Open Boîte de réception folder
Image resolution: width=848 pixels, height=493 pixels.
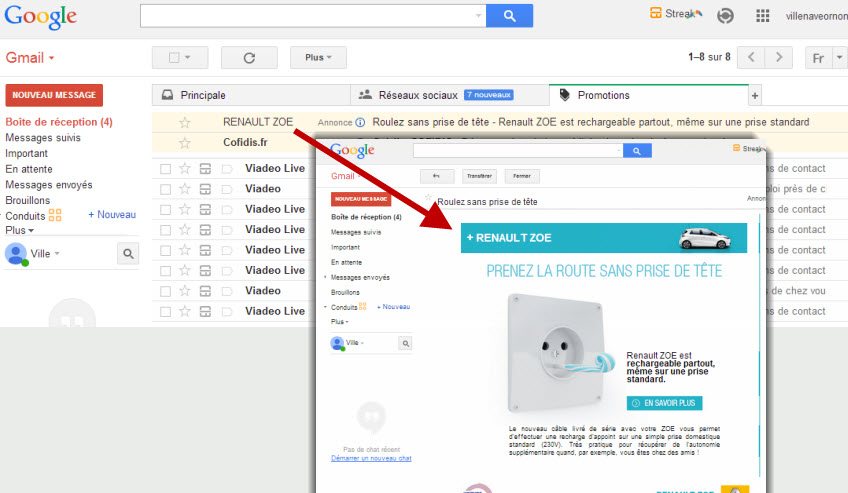click(59, 122)
